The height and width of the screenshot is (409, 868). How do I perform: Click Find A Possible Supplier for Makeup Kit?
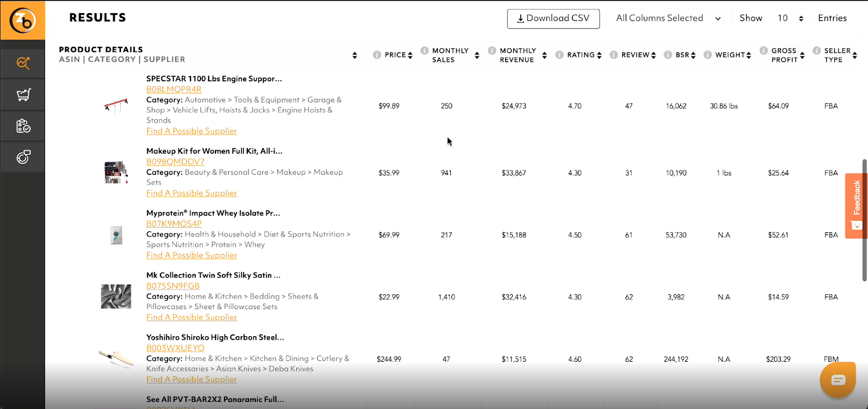point(192,193)
